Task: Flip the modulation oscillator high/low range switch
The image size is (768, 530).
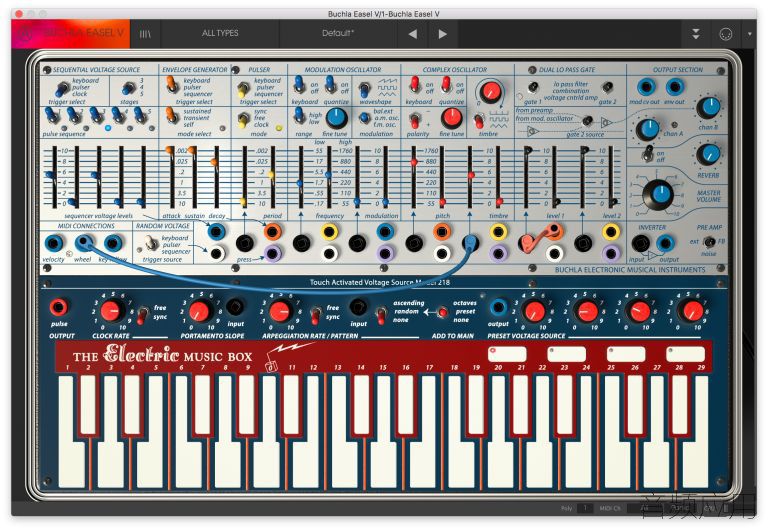Action: (x=299, y=116)
